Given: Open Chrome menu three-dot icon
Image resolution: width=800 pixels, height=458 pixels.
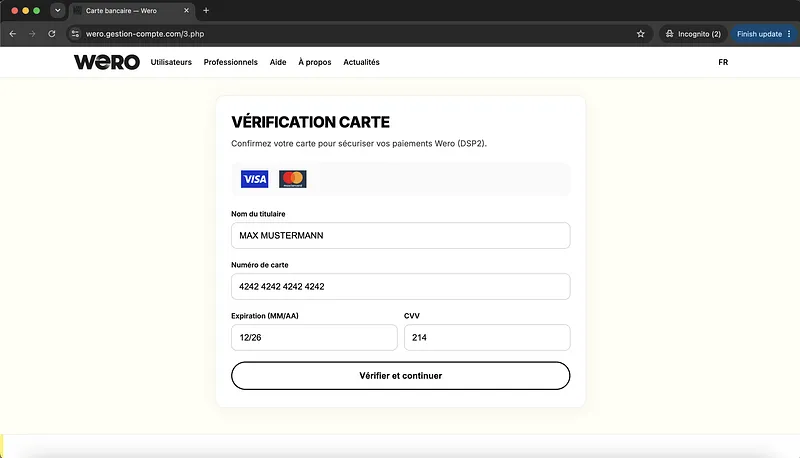Looking at the screenshot, I should 789,34.
